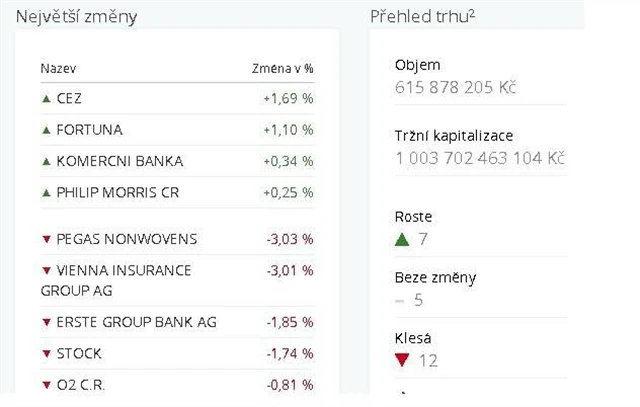Click the green arrow next to FORTUNA

point(45,130)
